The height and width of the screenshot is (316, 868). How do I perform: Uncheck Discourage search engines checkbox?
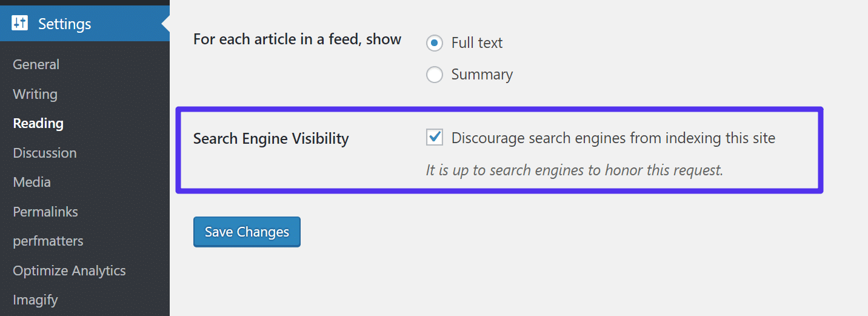click(x=435, y=138)
